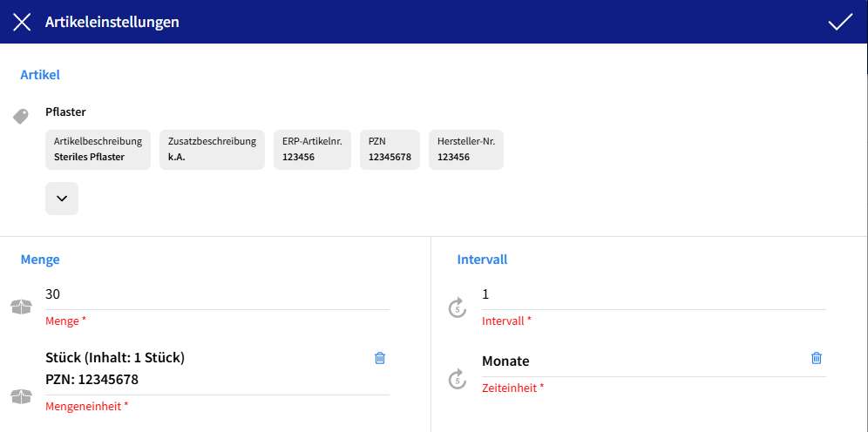Focus the Menge input showing 30

coord(216,294)
